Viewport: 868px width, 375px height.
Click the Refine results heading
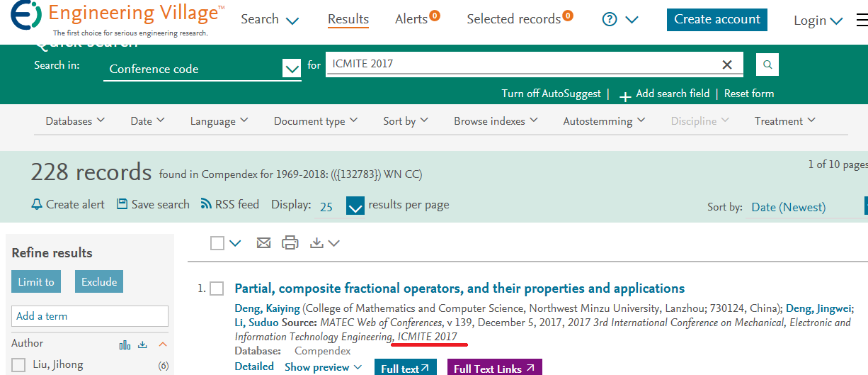click(x=52, y=252)
